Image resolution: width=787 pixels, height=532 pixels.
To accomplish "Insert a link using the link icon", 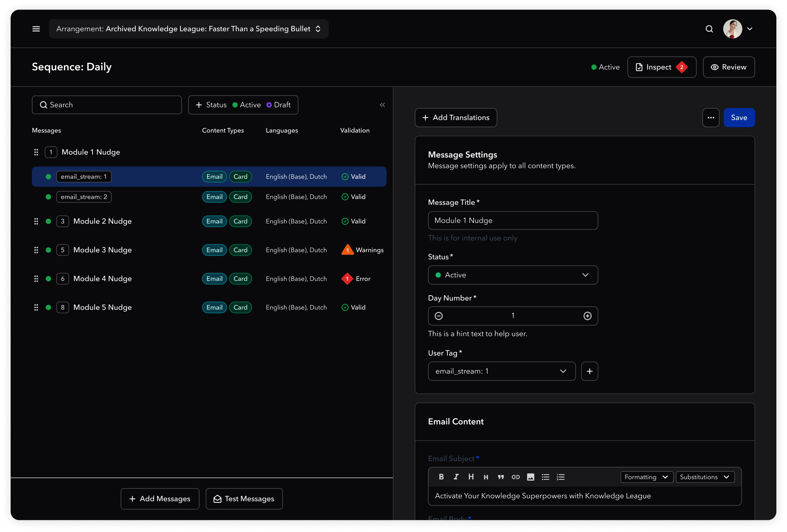I will [x=515, y=477].
